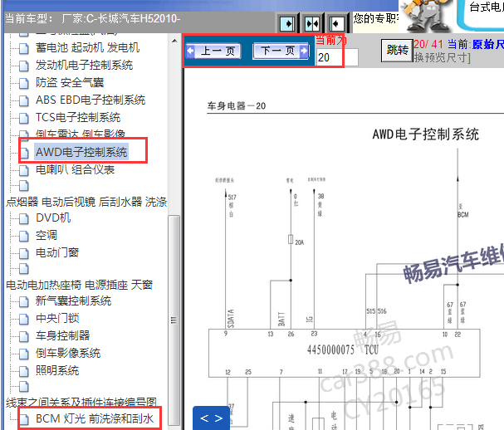Open 线束之间关系及插件连接编号图 entry

pos(81,402)
